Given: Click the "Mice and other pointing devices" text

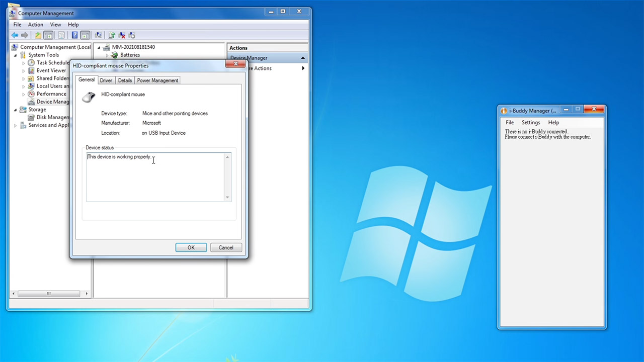Looking at the screenshot, I should [x=175, y=114].
